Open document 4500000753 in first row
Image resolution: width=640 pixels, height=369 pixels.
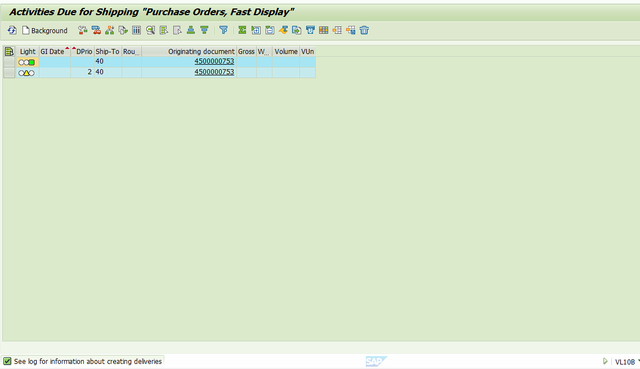(x=214, y=61)
